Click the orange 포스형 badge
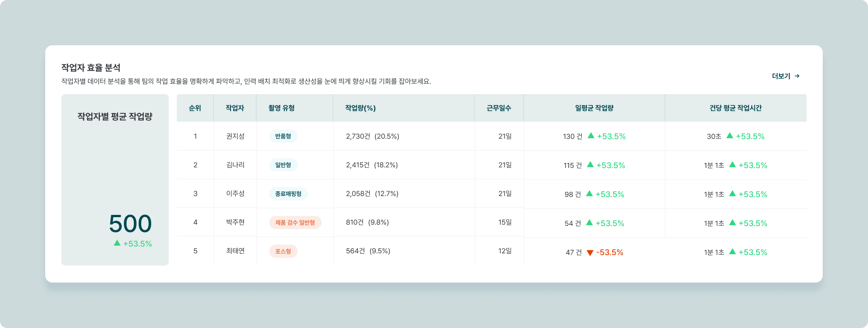This screenshot has width=868, height=328. [x=283, y=251]
